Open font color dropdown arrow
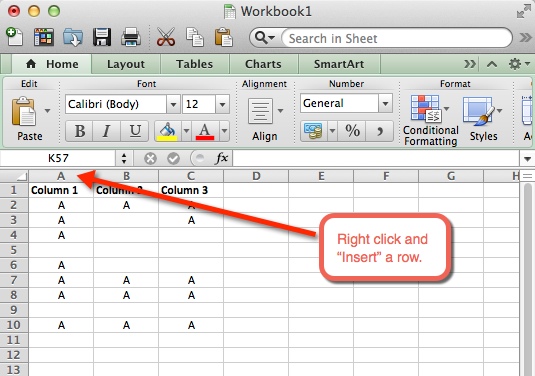The image size is (535, 376). pos(225,131)
